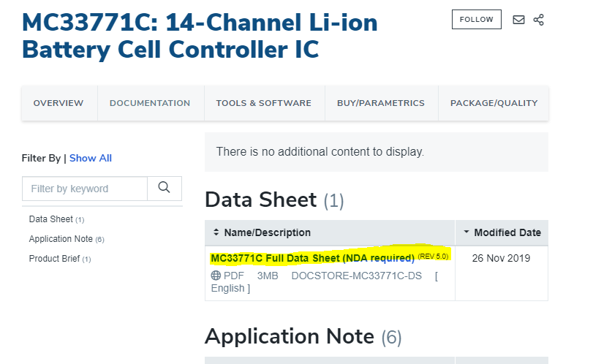
Task: Click the Modified Date column header
Action: [507, 232]
